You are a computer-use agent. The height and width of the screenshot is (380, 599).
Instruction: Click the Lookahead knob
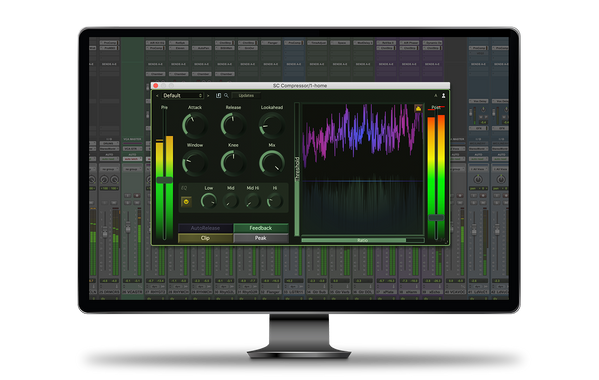coord(272,125)
